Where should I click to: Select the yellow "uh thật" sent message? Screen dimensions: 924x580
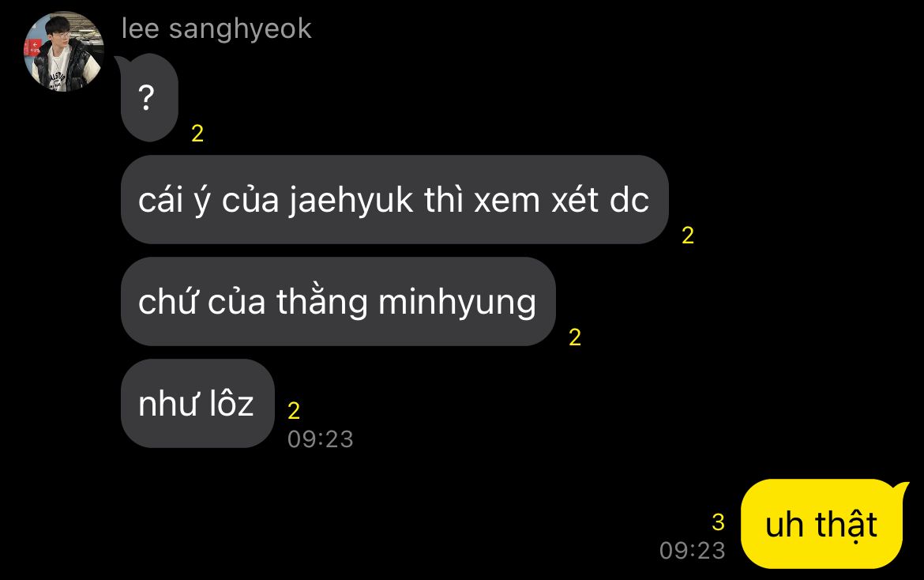[x=823, y=524]
